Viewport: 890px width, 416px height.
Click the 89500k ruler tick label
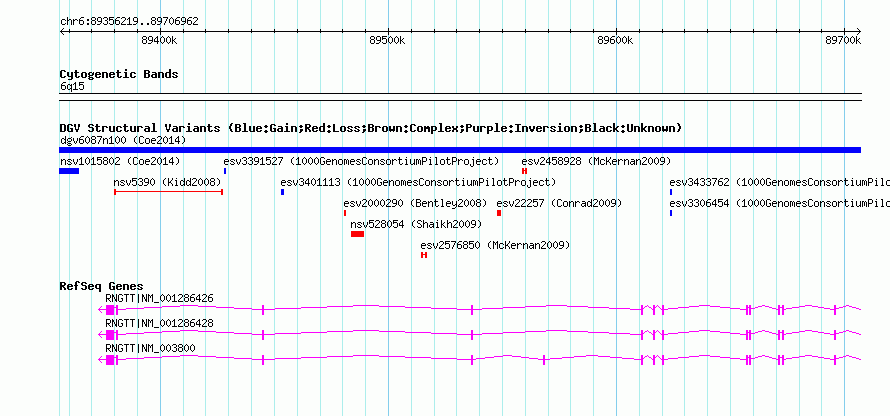click(x=388, y=40)
